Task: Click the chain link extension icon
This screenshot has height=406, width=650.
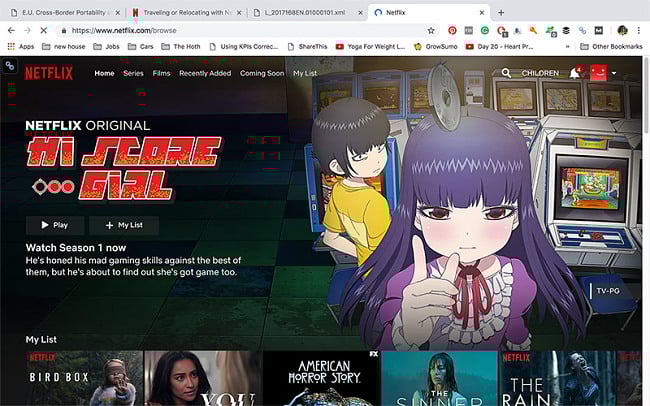Action: coord(582,30)
